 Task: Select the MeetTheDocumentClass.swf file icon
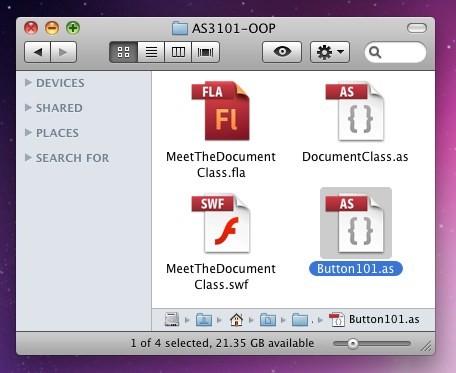220,223
